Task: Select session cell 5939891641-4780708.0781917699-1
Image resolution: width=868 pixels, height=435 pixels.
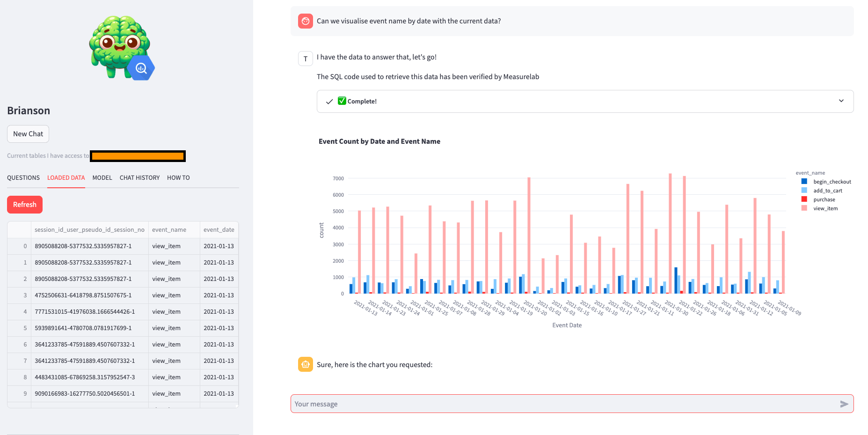Action: pos(89,328)
